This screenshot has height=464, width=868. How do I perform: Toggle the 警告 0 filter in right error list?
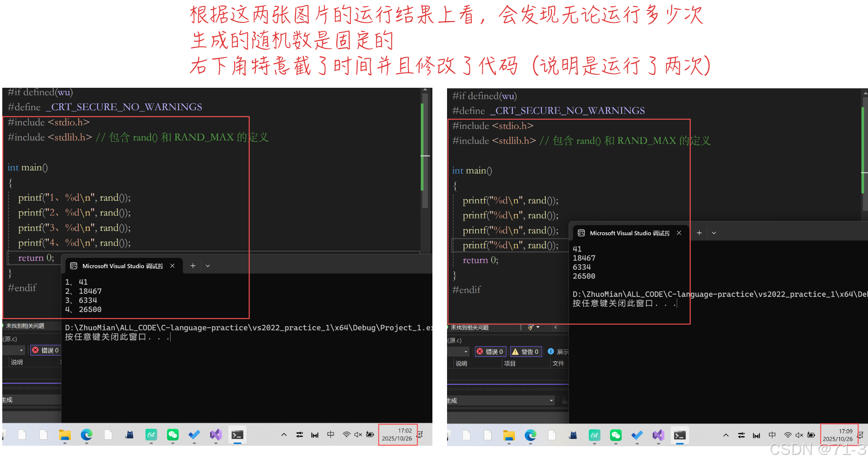526,352
